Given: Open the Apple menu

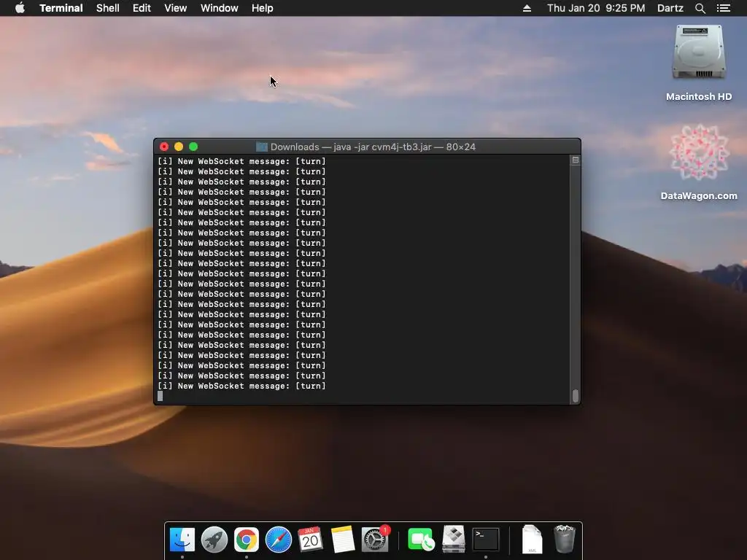Looking at the screenshot, I should 20,8.
